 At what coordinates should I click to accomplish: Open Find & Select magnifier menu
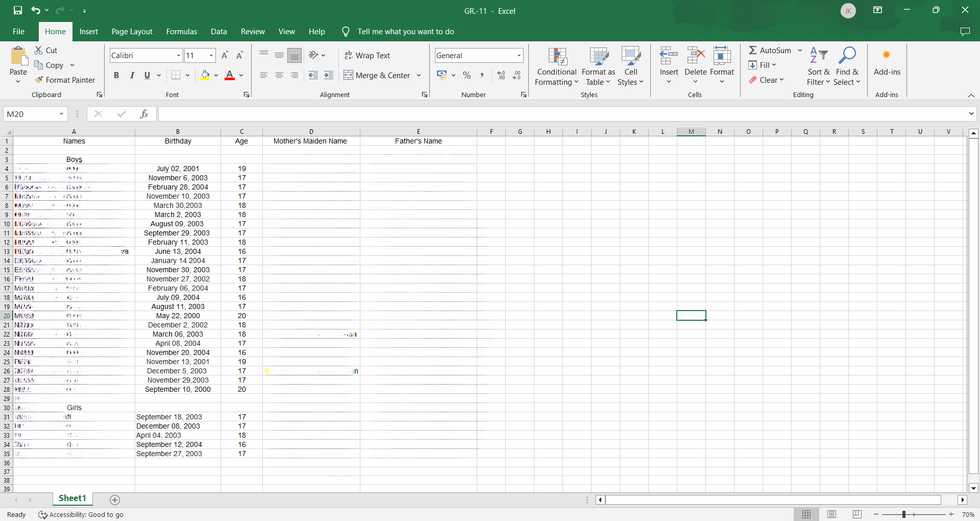pyautogui.click(x=847, y=66)
